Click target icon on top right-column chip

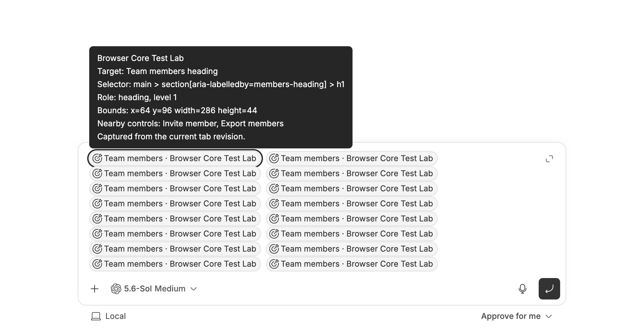[274, 158]
